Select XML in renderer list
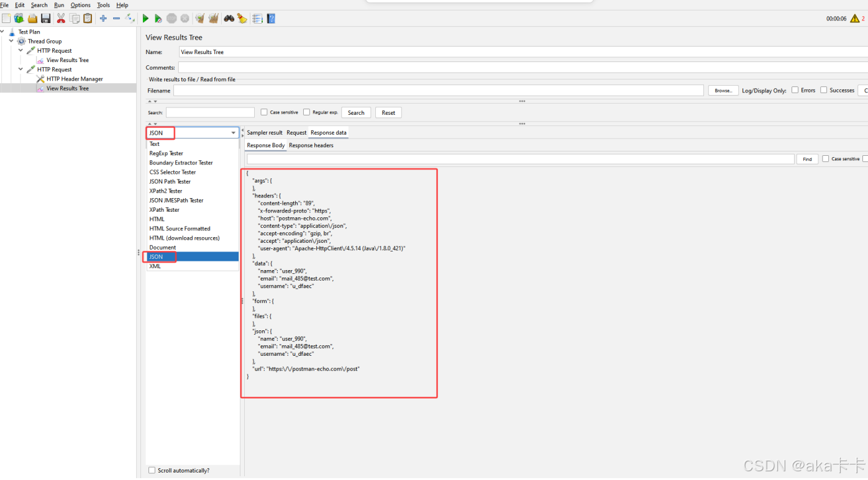Image resolution: width=868 pixels, height=480 pixels. (193, 266)
